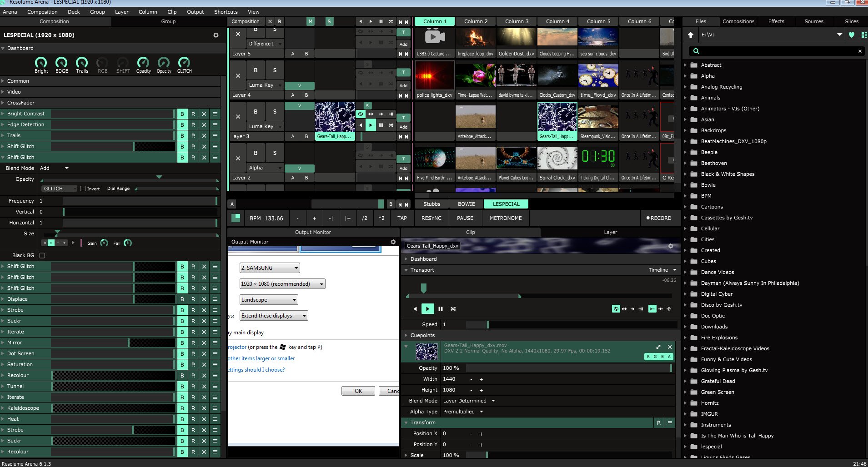This screenshot has width=868, height=467.
Task: Toggle the Invert checkbox for GLITCH
Action: (x=83, y=189)
